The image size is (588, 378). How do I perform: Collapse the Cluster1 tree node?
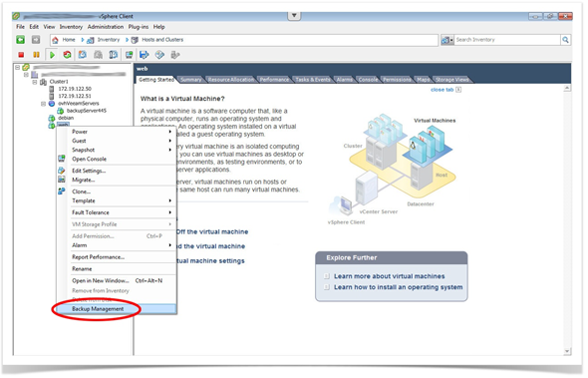[x=35, y=82]
